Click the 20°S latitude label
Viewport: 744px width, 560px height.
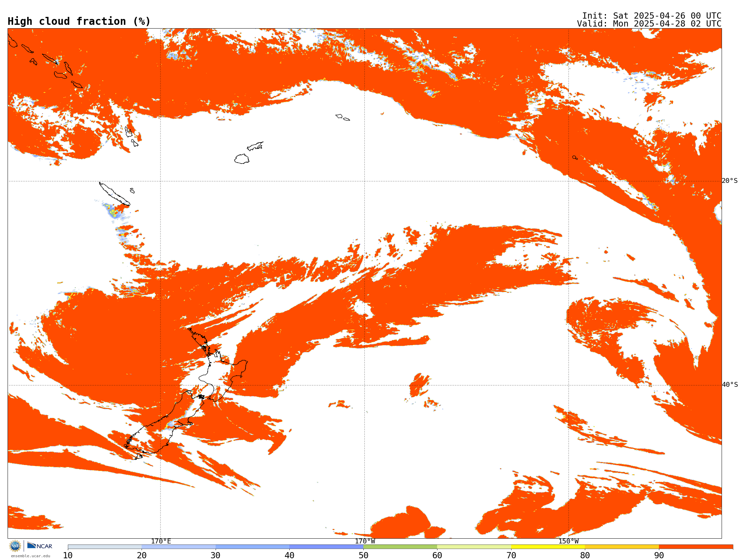(730, 181)
